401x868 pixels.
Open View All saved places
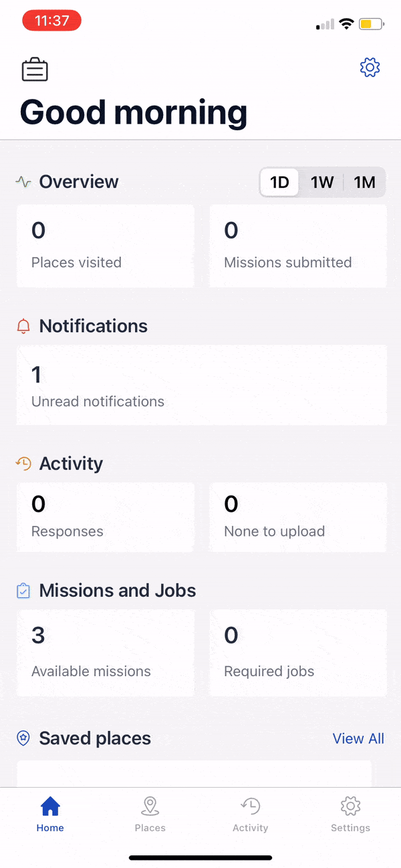pyautogui.click(x=358, y=738)
